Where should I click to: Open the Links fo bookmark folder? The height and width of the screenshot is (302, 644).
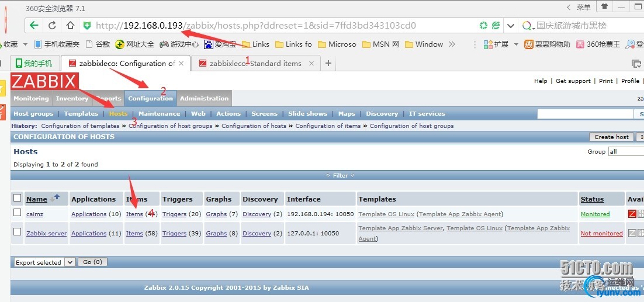[x=293, y=44]
